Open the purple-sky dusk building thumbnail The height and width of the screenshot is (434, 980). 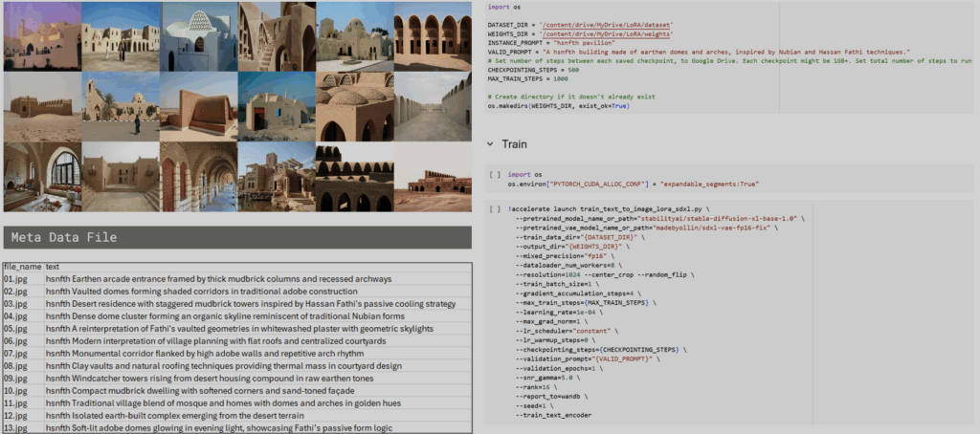(x=42, y=36)
